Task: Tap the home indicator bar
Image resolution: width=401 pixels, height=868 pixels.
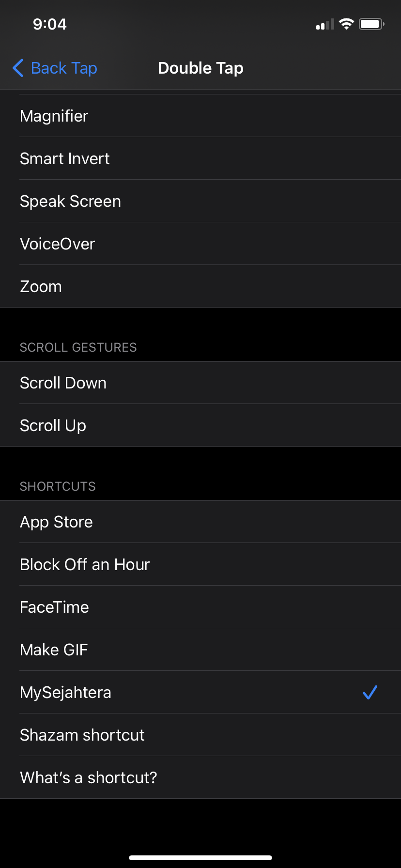Action: point(200,858)
